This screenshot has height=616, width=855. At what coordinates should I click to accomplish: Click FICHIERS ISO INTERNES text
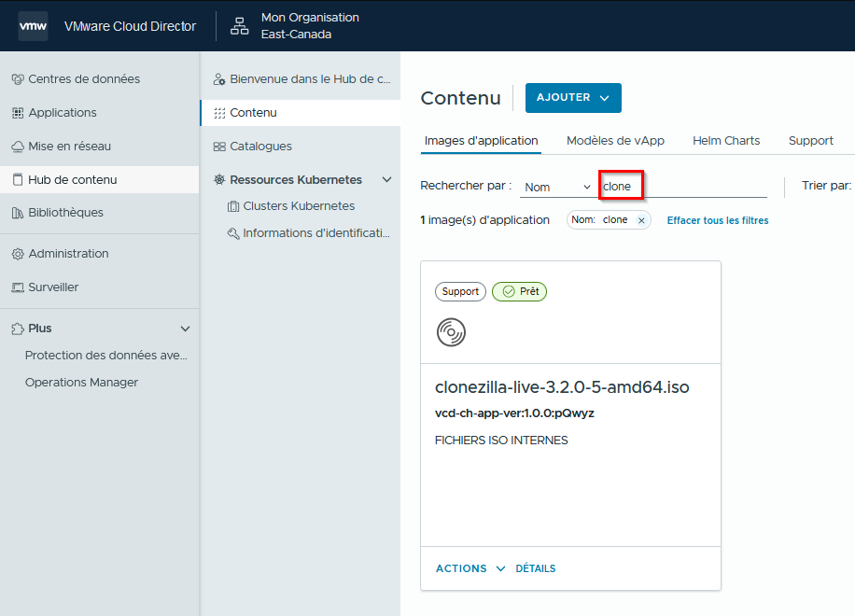(501, 441)
